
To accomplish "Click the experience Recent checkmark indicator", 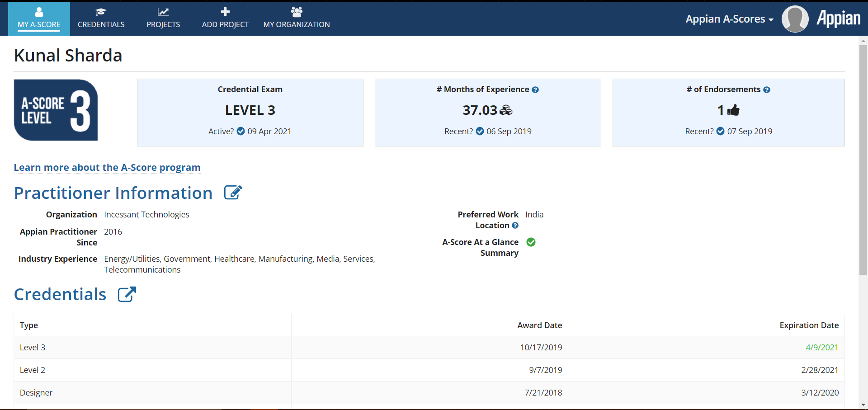I will [480, 131].
